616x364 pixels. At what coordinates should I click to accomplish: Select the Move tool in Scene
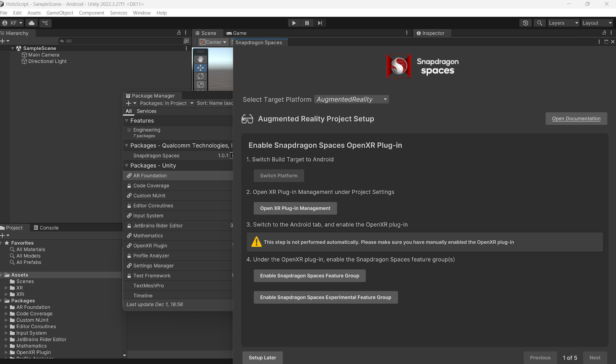(x=200, y=68)
